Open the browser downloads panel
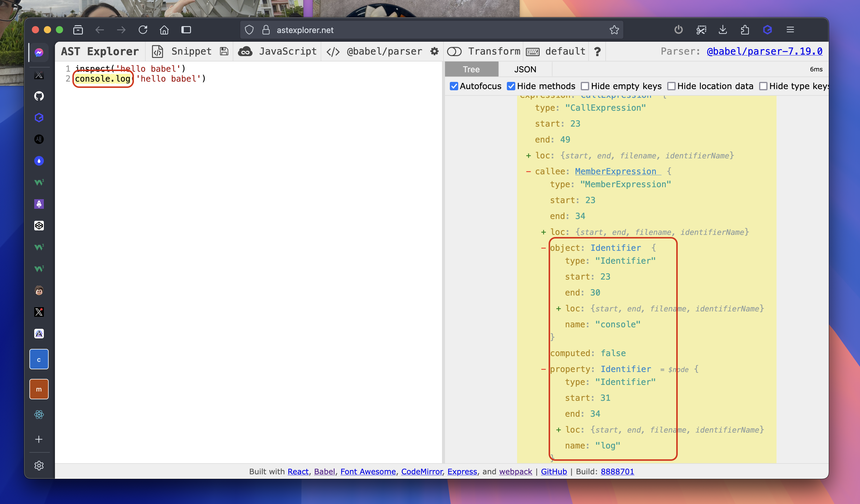This screenshot has width=860, height=504. (723, 30)
